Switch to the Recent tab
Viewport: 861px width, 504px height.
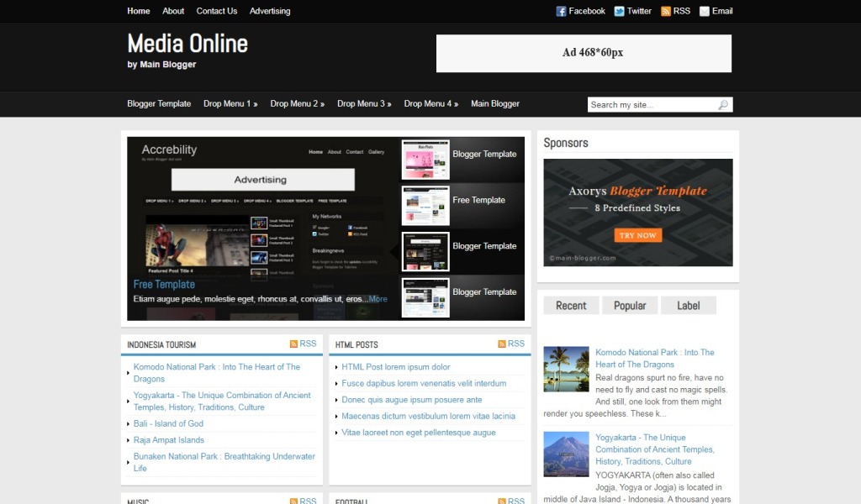click(x=571, y=306)
